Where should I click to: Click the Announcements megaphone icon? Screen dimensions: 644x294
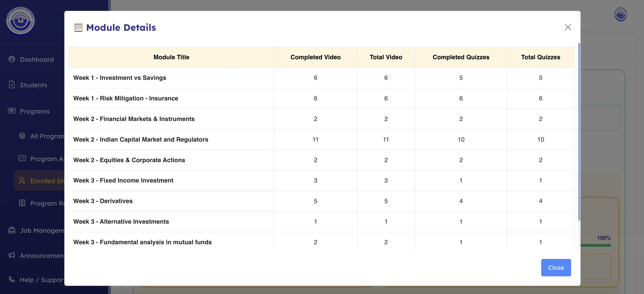coord(12,255)
